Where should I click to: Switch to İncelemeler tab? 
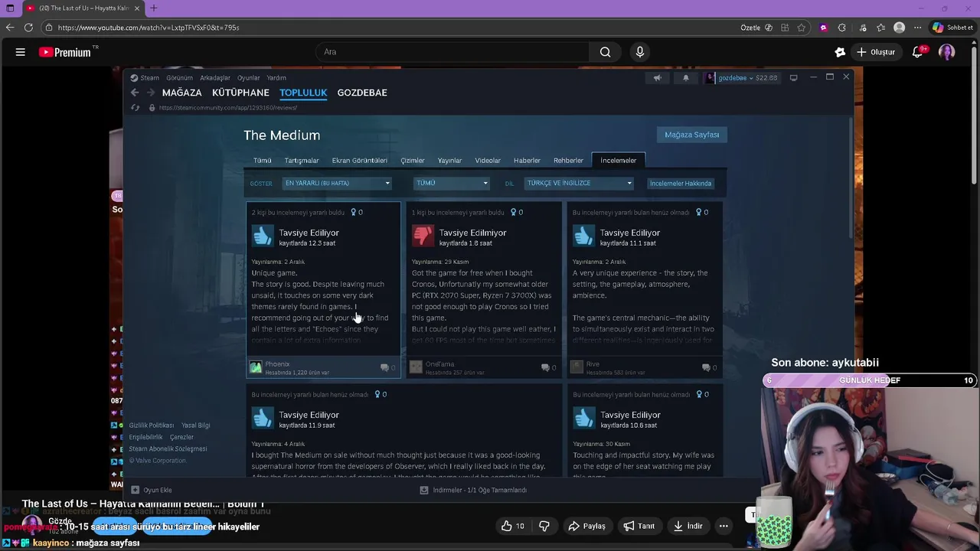(619, 161)
